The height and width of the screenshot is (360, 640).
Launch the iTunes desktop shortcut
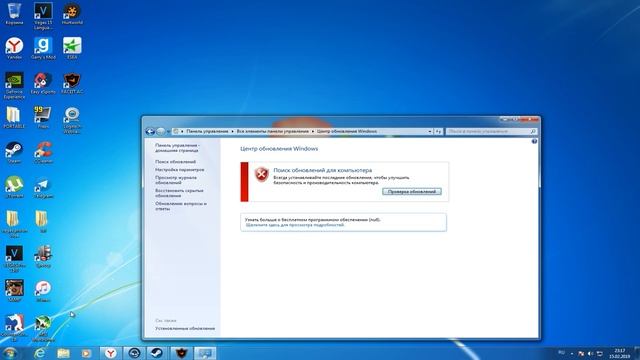pos(43,291)
